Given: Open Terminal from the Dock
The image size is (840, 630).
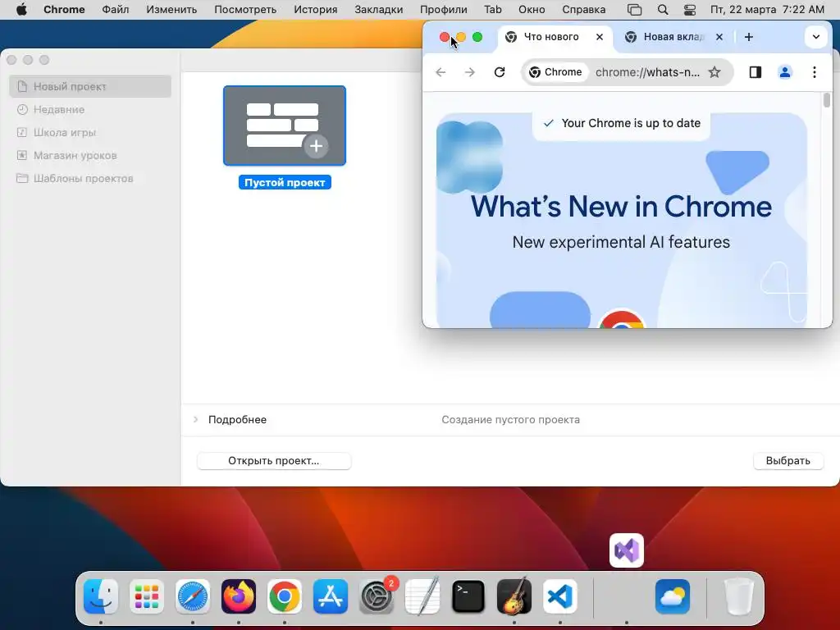Looking at the screenshot, I should coord(468,596).
